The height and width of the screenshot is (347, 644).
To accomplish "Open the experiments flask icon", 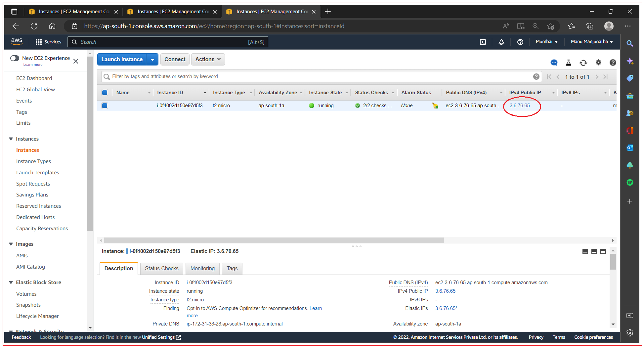I will click(x=569, y=63).
